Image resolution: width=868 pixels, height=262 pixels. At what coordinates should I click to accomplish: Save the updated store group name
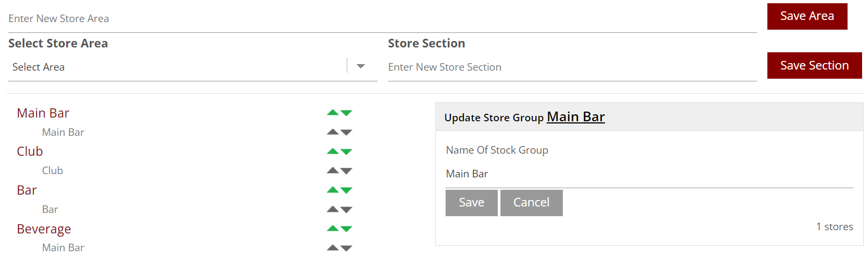click(471, 203)
